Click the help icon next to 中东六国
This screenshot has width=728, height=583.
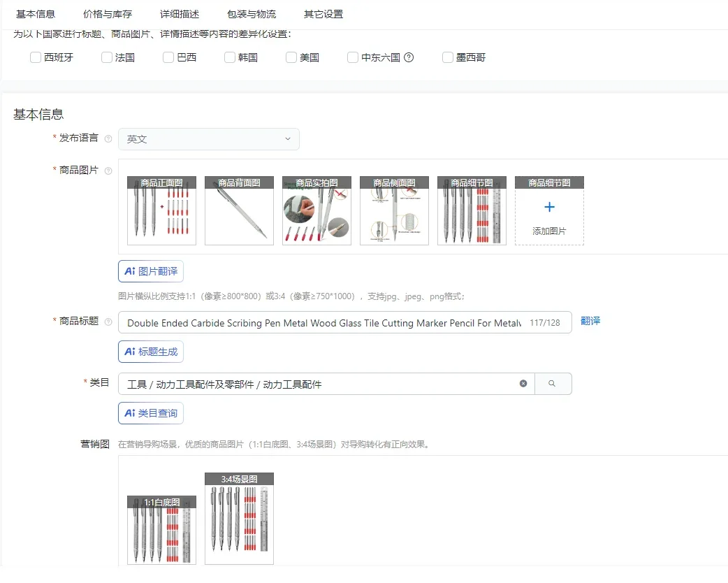click(409, 57)
